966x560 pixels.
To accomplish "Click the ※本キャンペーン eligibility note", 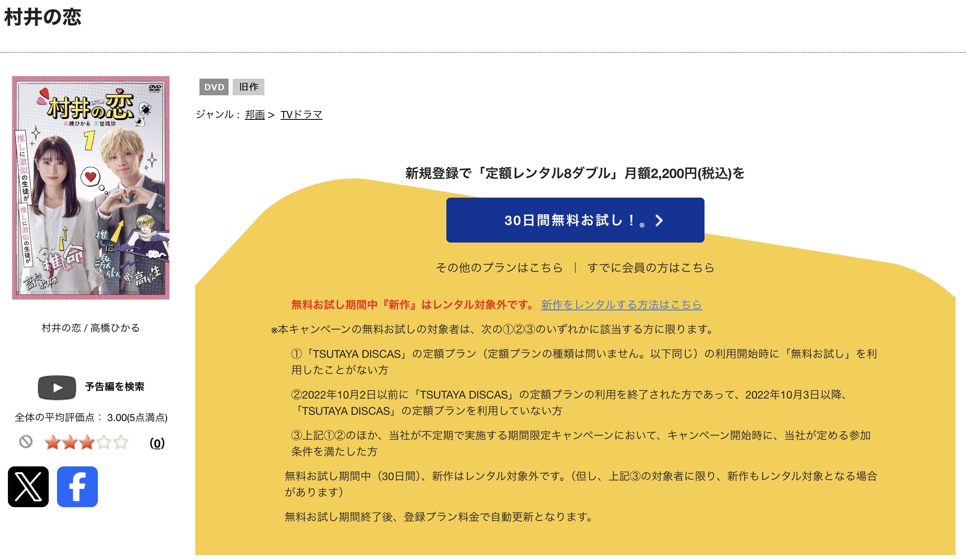I will (x=492, y=330).
